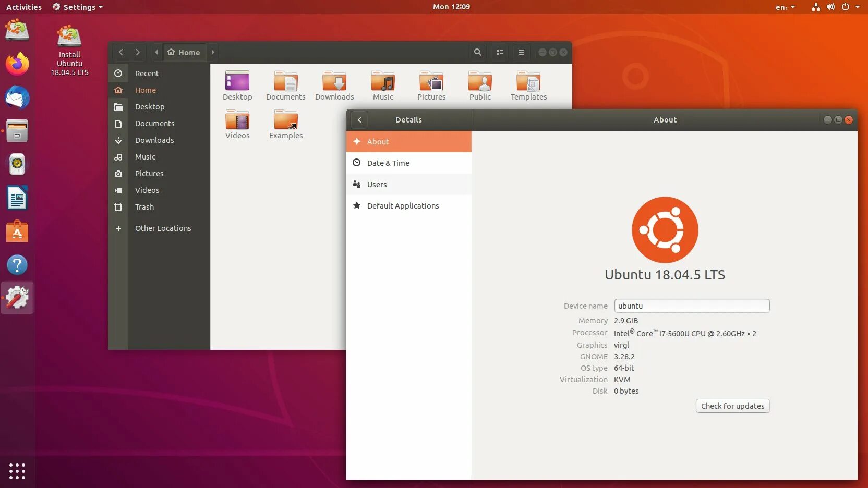Toggle list view in Files toolbar
This screenshot has width=868, height=488.
coord(499,52)
